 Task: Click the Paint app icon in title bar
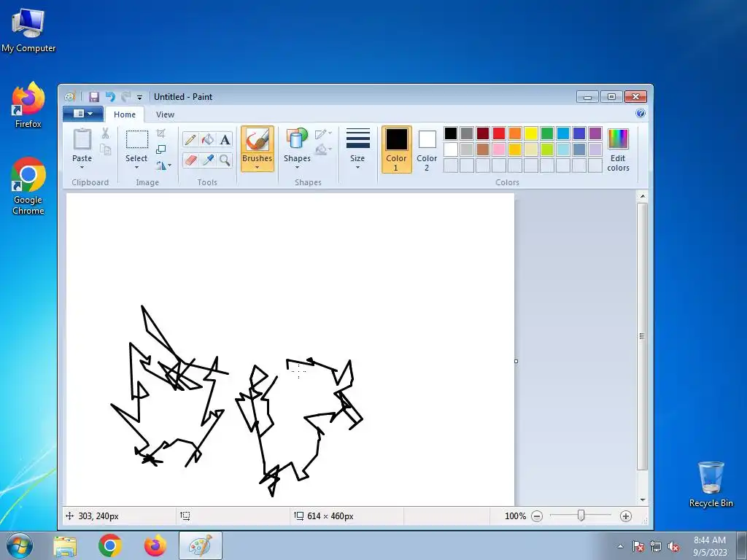pos(70,97)
